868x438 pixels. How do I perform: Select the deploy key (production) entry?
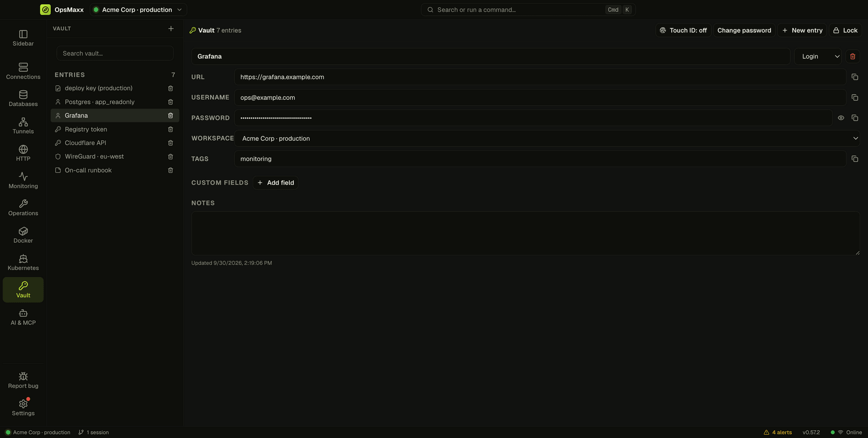[x=115, y=88]
